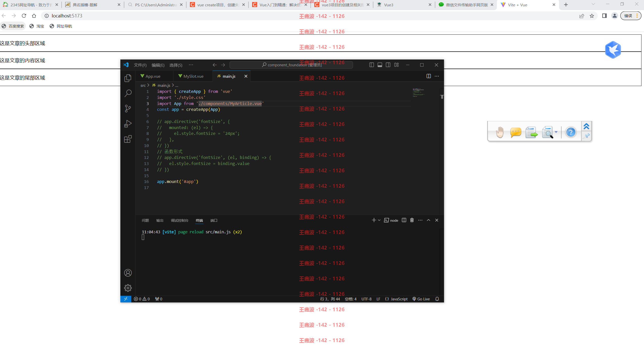Click the hand tool on floating toolbar
Image resolution: width=644 pixels, height=350 pixels.
[500, 132]
